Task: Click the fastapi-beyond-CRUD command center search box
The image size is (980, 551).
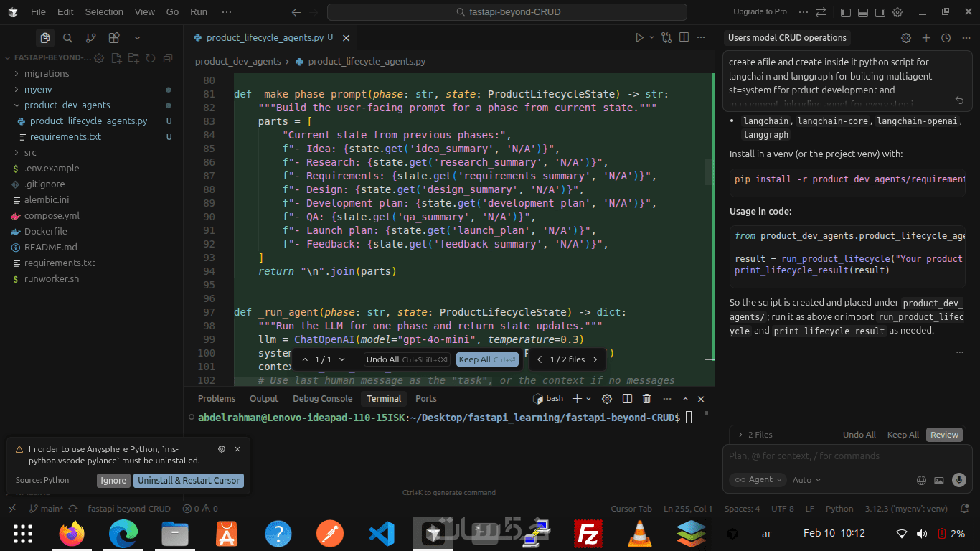Action: click(507, 12)
